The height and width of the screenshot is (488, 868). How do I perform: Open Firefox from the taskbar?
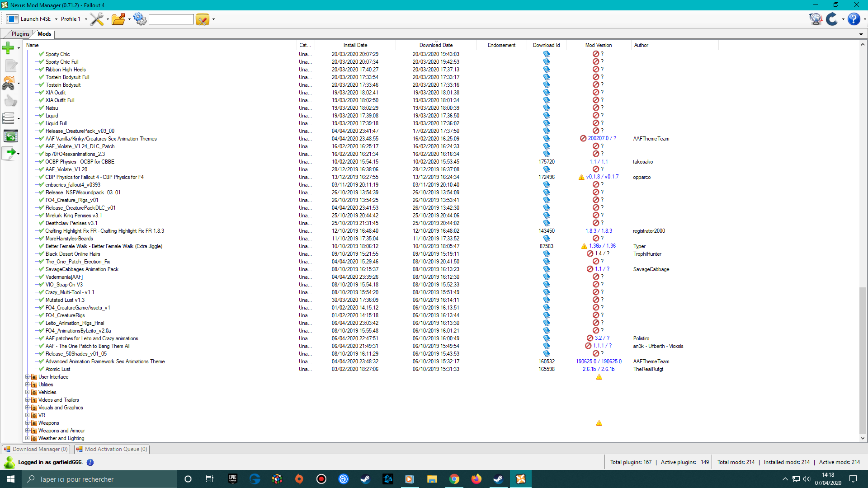pos(476,479)
